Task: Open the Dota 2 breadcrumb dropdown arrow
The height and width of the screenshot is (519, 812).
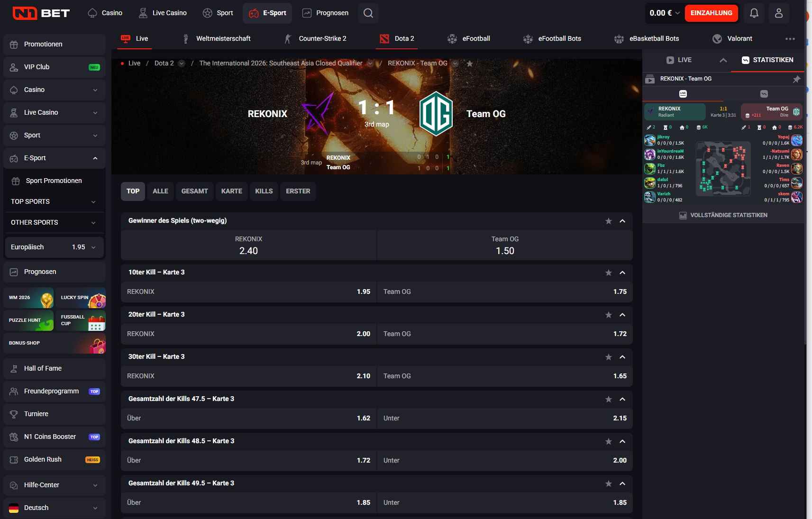Action: click(x=182, y=64)
